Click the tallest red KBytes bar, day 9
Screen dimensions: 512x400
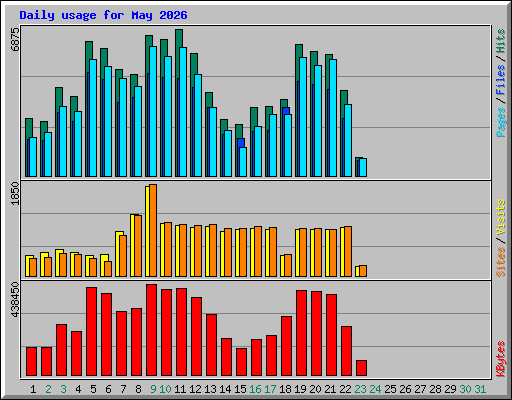151,330
